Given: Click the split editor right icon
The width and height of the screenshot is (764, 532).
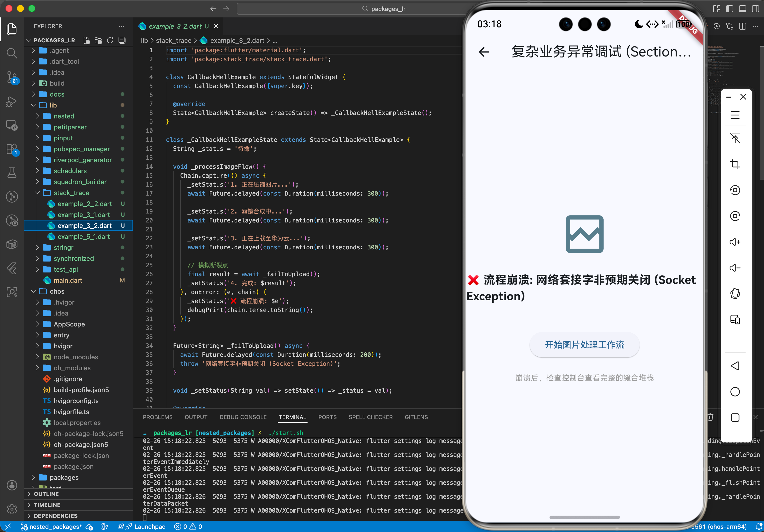Looking at the screenshot, I should tap(742, 26).
